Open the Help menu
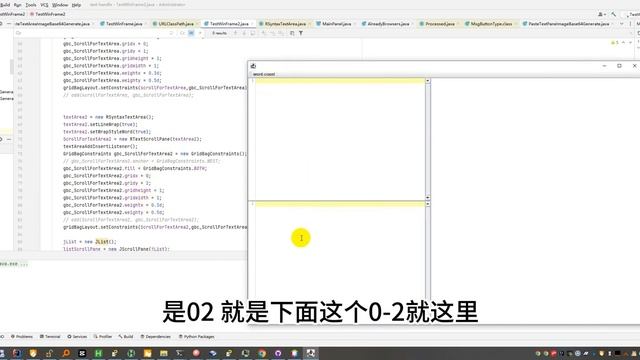 coord(76,5)
